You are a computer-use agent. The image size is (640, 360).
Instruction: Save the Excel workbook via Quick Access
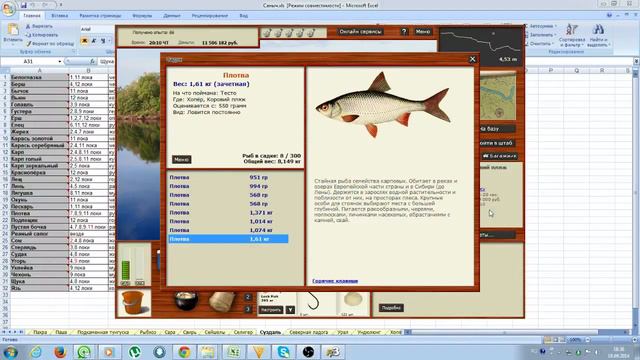(24, 5)
